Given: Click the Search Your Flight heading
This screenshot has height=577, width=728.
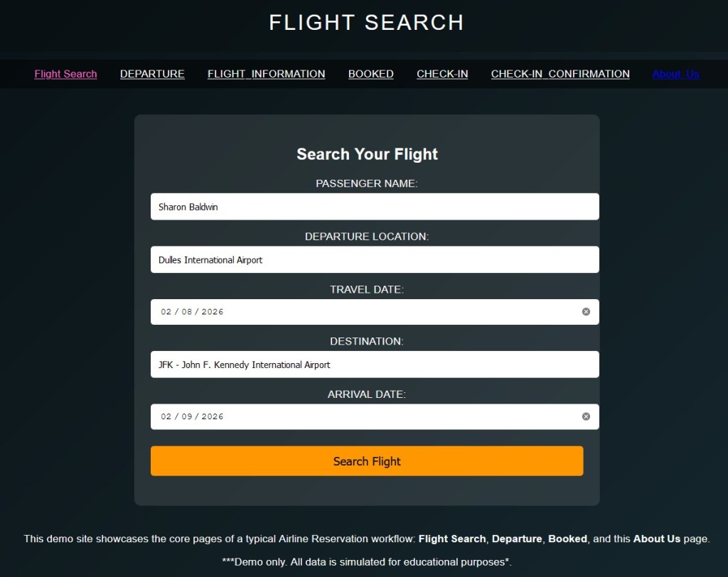Looking at the screenshot, I should click(x=367, y=154).
